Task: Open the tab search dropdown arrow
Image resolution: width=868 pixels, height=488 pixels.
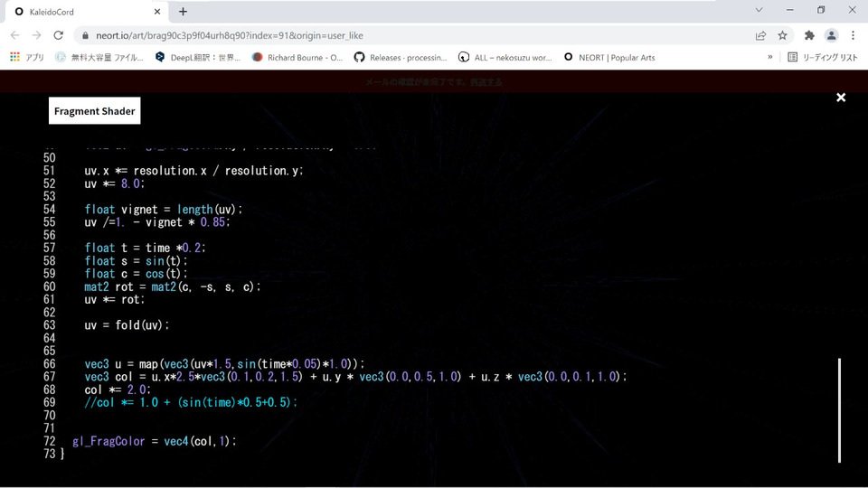Action: coord(759,10)
